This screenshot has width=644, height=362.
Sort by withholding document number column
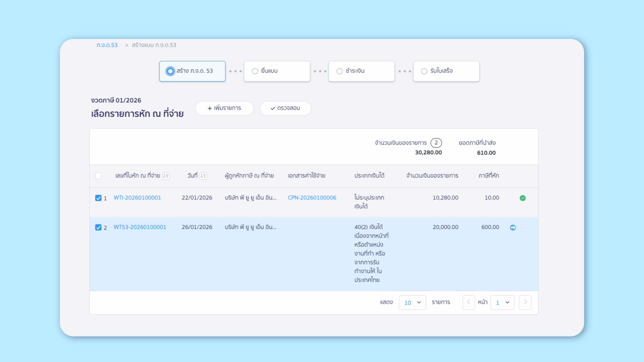(166, 176)
